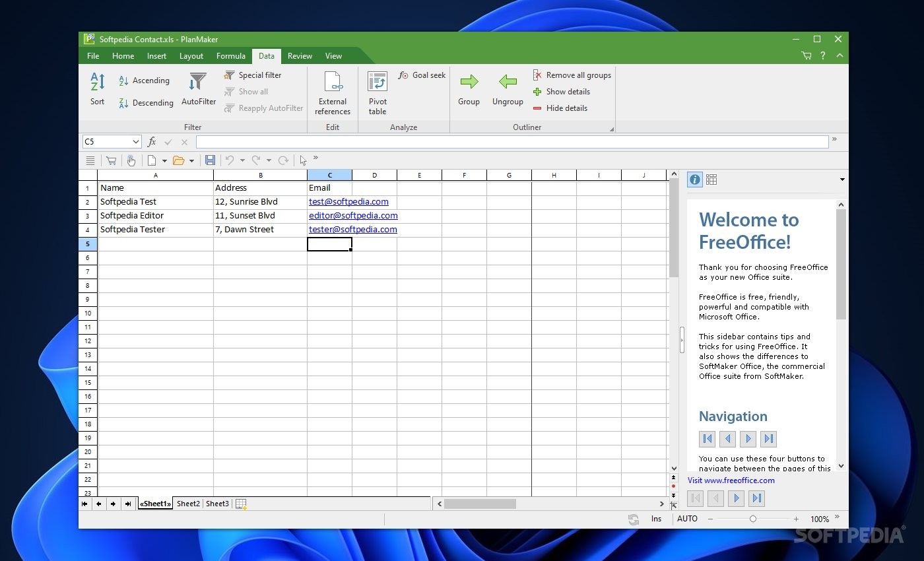Open External references dialog

coord(333,92)
